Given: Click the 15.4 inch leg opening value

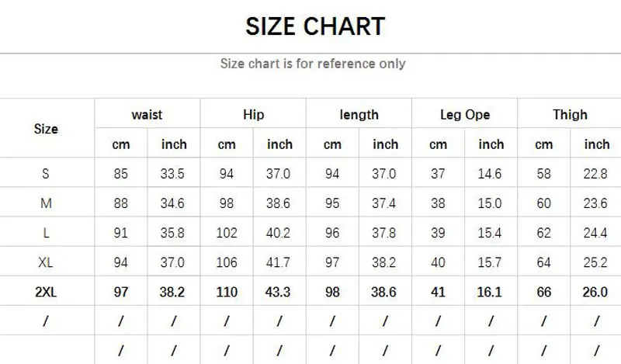Looking at the screenshot, I should point(491,234).
